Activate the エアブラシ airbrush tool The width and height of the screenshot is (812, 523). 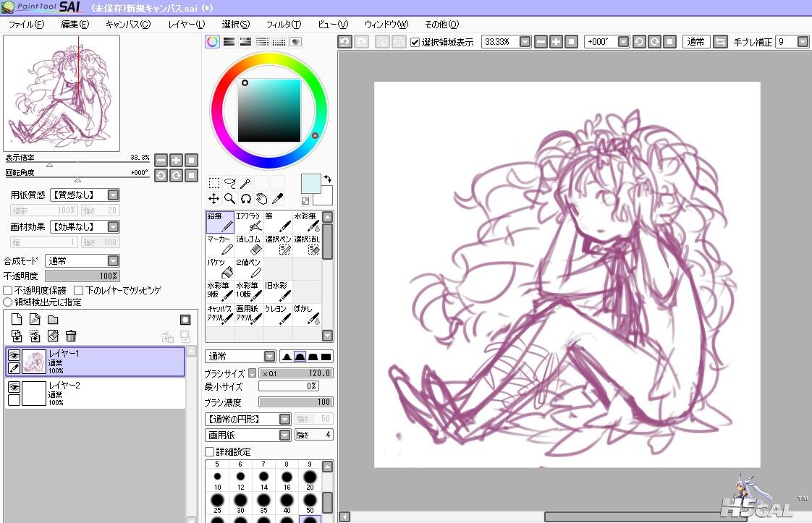pyautogui.click(x=249, y=222)
